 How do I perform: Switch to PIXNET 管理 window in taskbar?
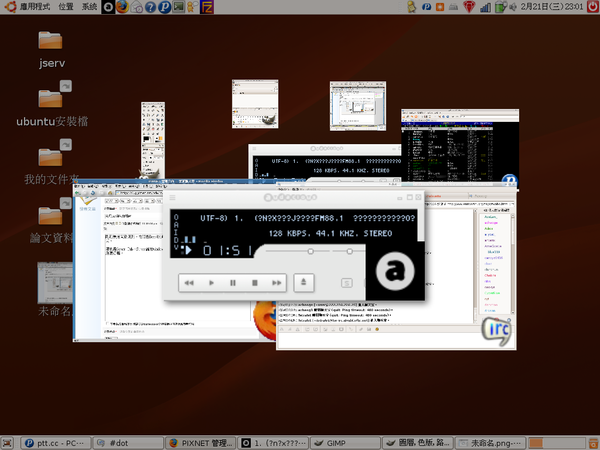pyautogui.click(x=202, y=442)
